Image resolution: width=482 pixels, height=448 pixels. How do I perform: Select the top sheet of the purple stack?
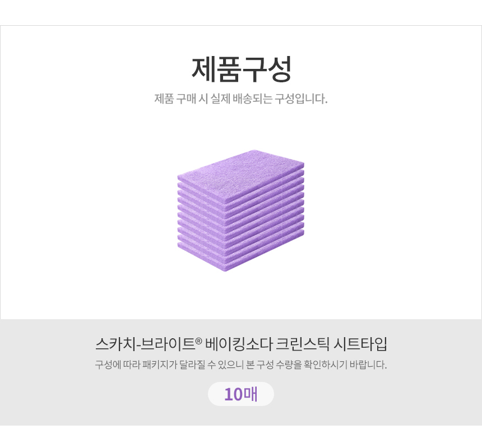pyautogui.click(x=242, y=162)
